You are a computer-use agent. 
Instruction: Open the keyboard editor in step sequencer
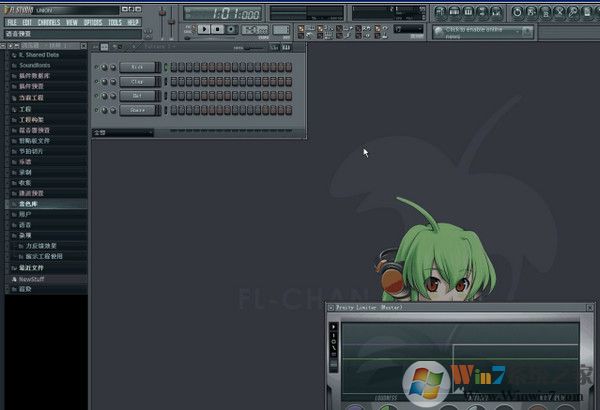[x=286, y=47]
